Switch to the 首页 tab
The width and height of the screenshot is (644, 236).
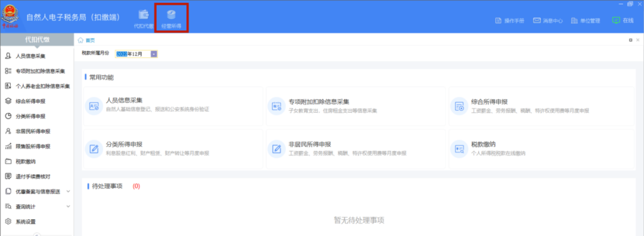tap(86, 40)
